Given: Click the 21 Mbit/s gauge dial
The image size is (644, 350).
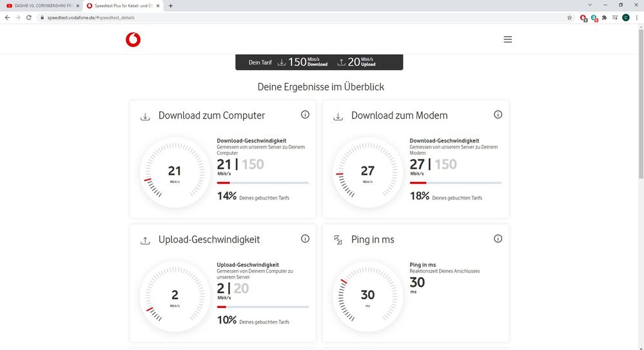Looking at the screenshot, I should (x=175, y=172).
